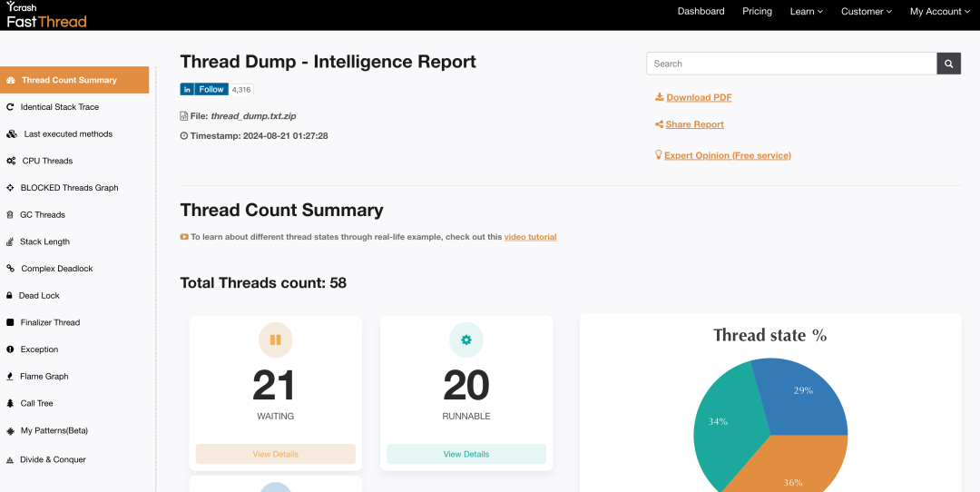Image resolution: width=980 pixels, height=492 pixels.
Task: Go to Call Tree in sidebar
Action: click(36, 403)
